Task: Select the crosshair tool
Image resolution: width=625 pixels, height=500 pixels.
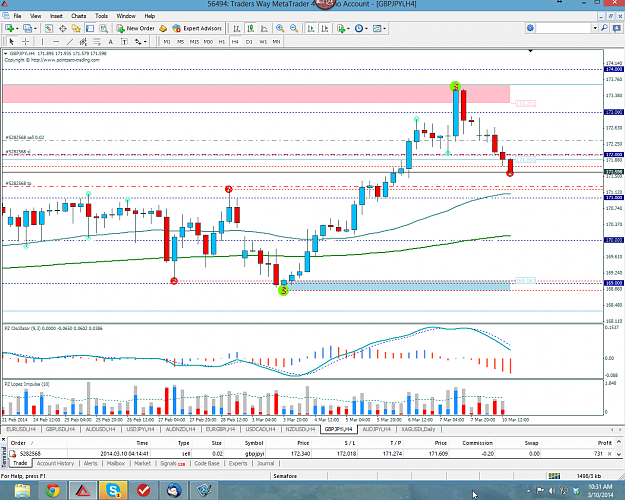Action: [25, 41]
